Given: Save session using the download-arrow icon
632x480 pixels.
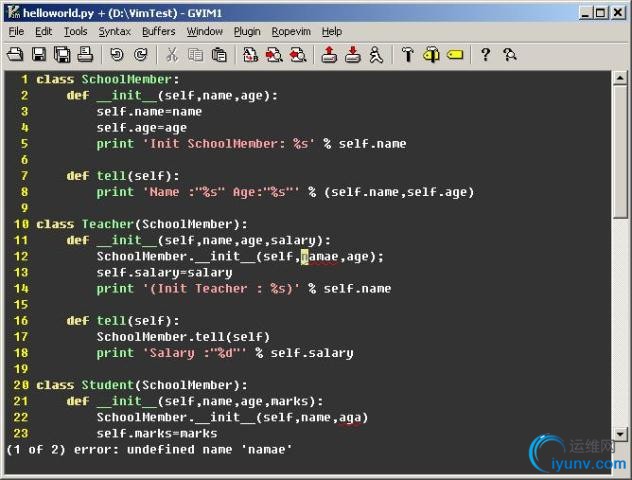Looking at the screenshot, I should tap(353, 54).
